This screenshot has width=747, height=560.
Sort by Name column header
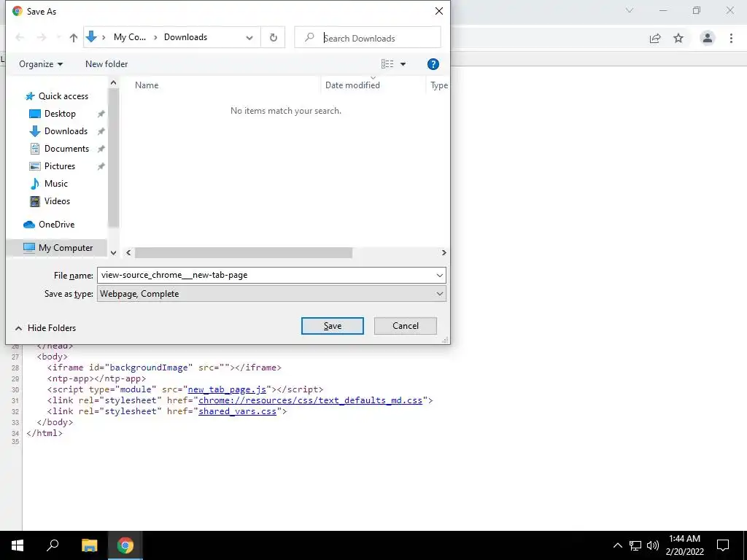click(x=147, y=85)
